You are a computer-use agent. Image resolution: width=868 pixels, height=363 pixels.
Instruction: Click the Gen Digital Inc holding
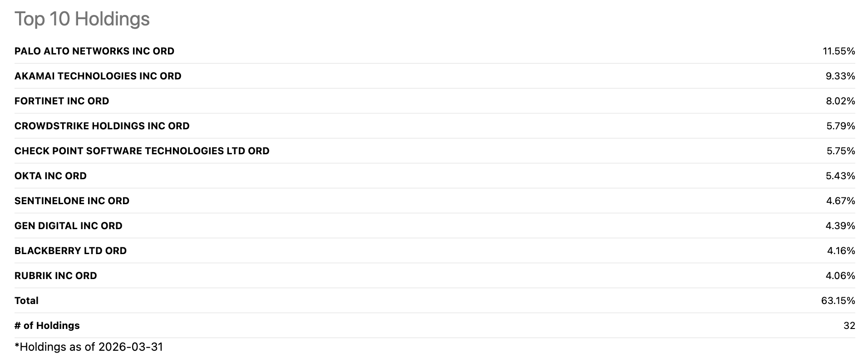(69, 226)
